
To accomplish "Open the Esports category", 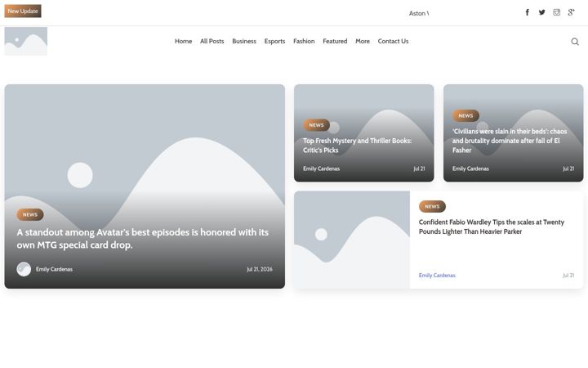I will click(274, 42).
